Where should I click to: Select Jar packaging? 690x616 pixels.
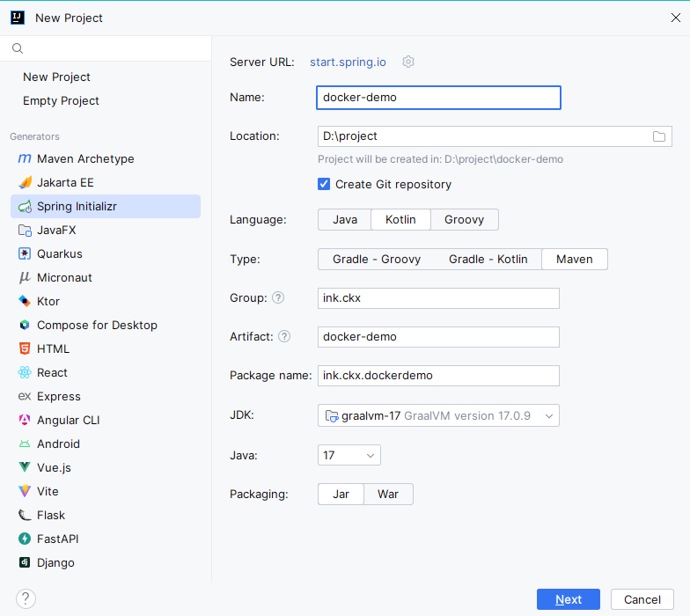click(x=341, y=495)
